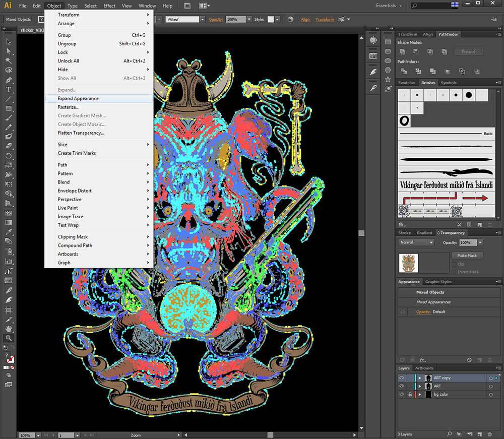
Task: Open the Normal blending mode dropdown
Action: coord(416,242)
